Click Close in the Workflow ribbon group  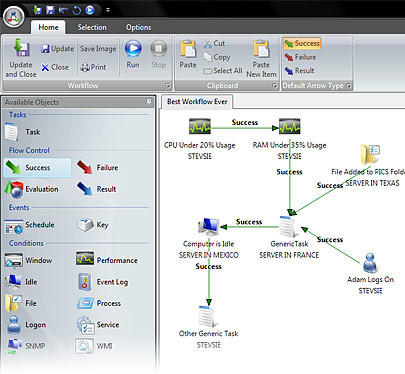point(55,67)
